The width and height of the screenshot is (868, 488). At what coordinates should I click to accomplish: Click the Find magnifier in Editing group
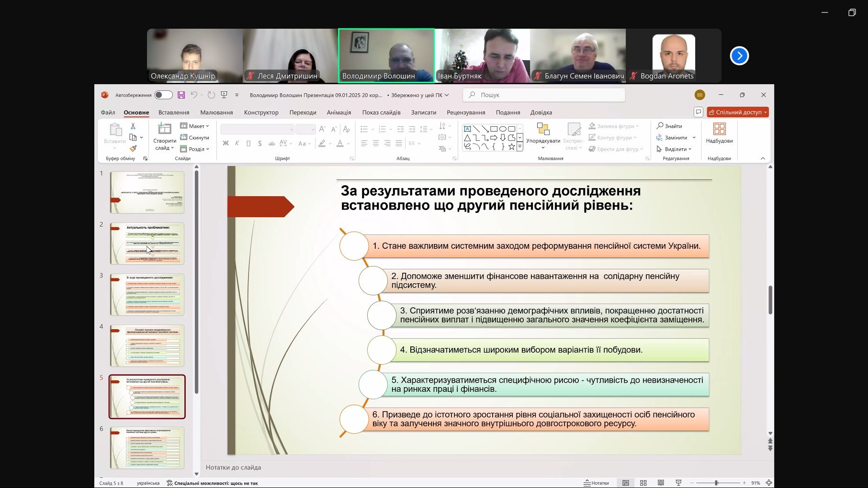click(669, 126)
